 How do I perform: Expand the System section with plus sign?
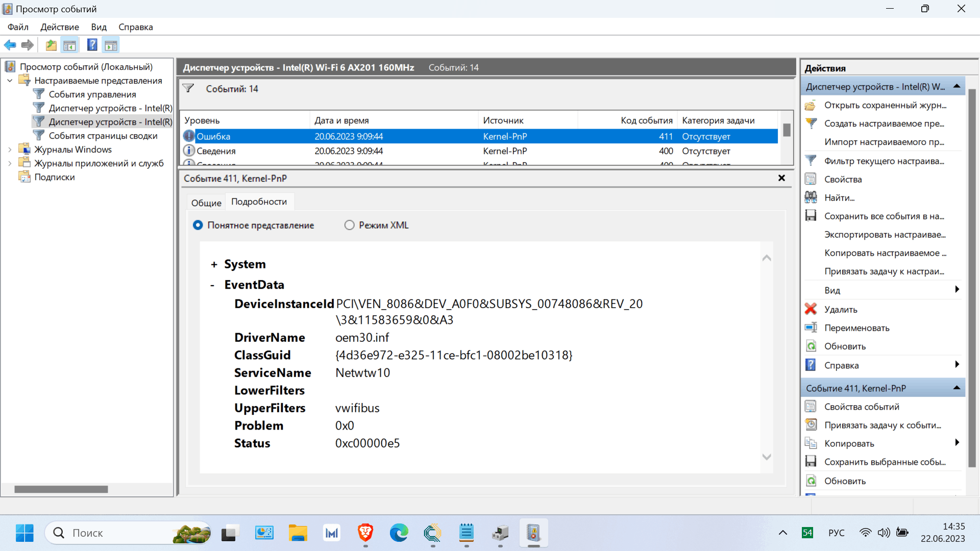point(214,264)
